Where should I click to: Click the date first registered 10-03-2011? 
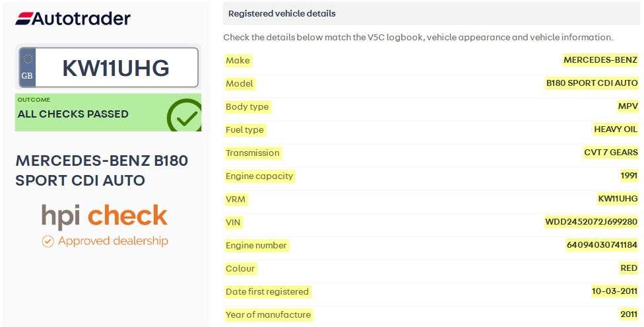pyautogui.click(x=614, y=291)
